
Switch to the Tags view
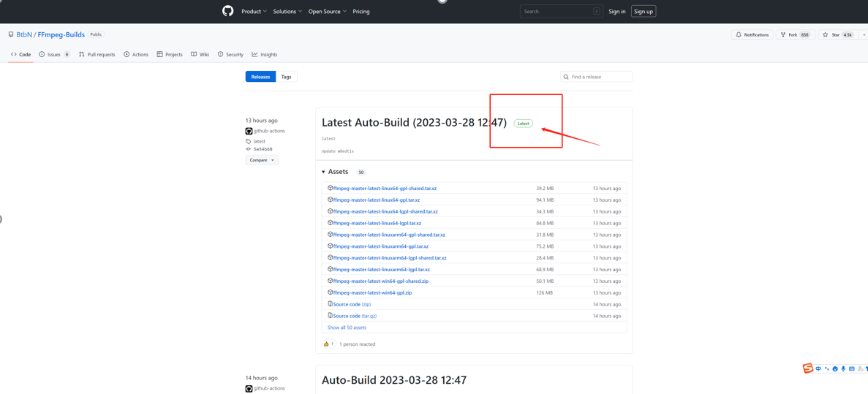click(x=286, y=77)
